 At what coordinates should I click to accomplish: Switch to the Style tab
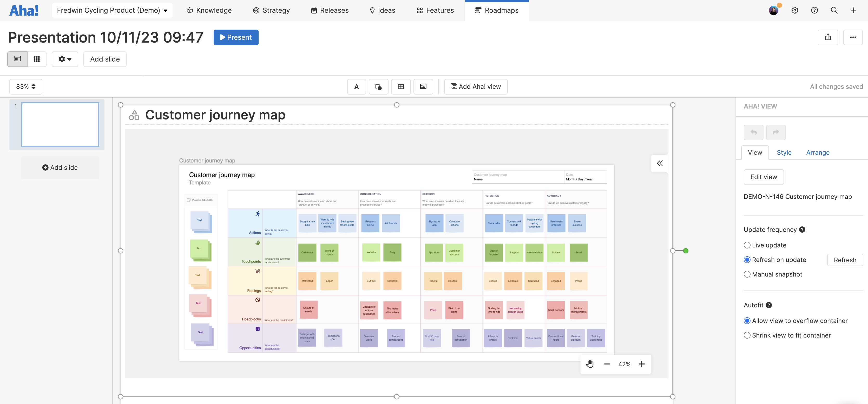pyautogui.click(x=784, y=152)
